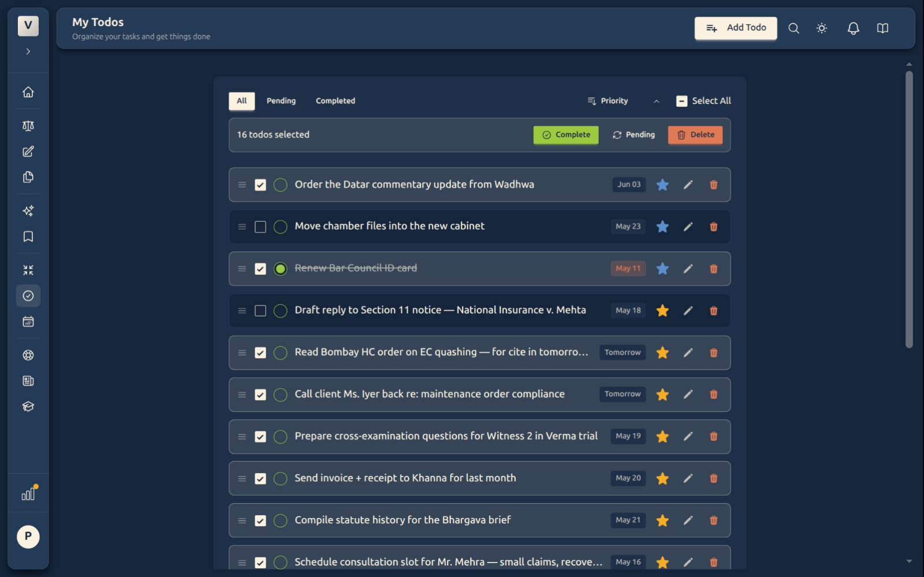Click the Jun 03 date badge
Image resolution: width=924 pixels, height=577 pixels.
pyautogui.click(x=629, y=185)
